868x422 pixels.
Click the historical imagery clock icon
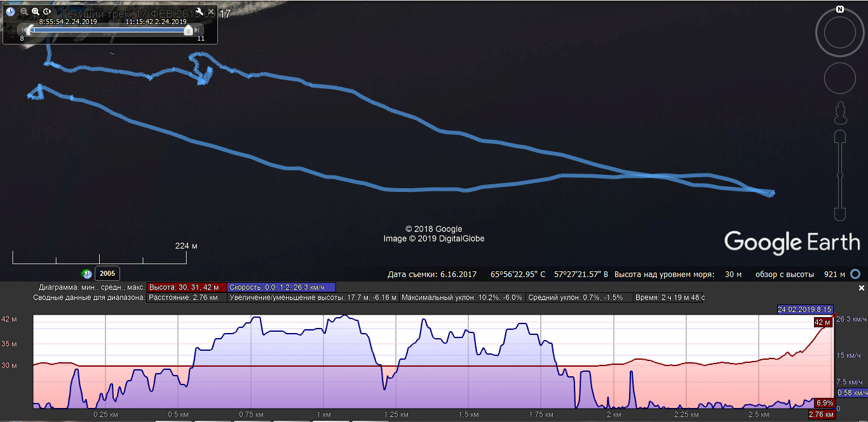(87, 274)
